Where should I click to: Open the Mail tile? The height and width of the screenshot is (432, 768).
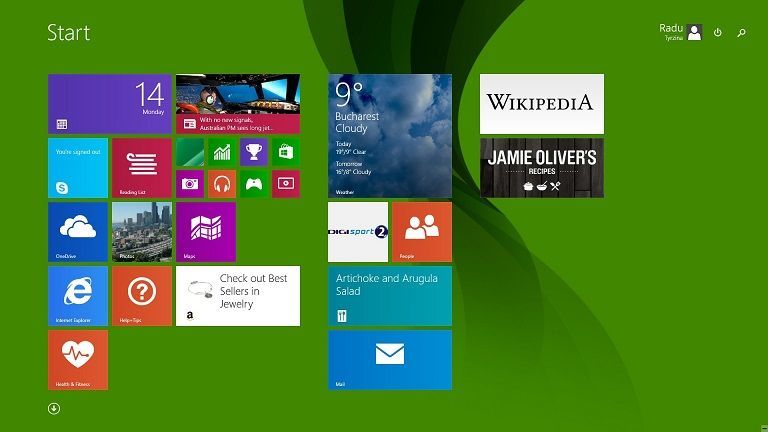point(390,360)
